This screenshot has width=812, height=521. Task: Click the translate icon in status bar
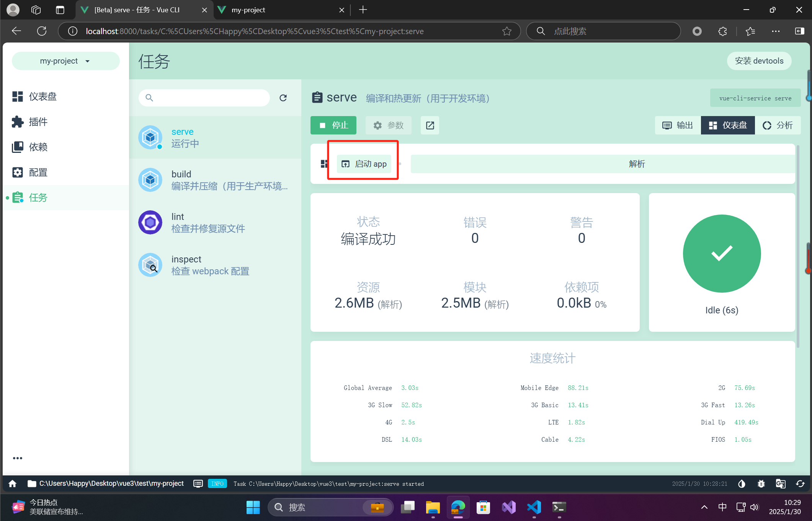(x=781, y=483)
